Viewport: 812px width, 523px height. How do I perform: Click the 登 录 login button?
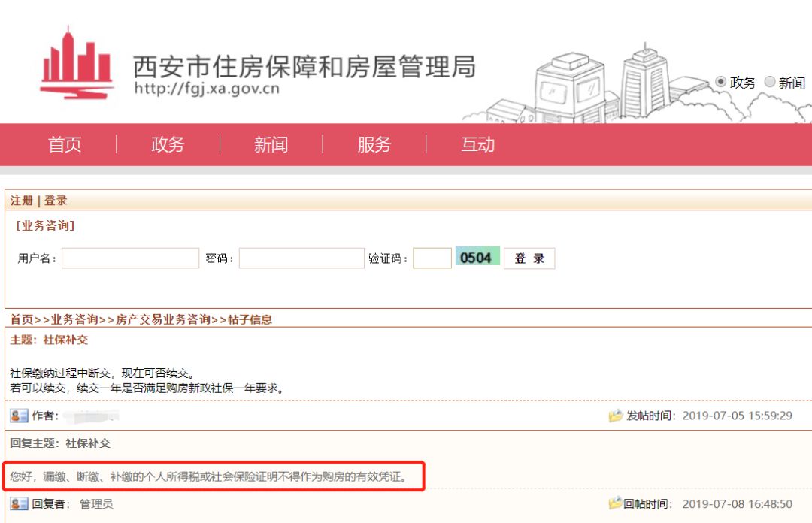(x=529, y=258)
